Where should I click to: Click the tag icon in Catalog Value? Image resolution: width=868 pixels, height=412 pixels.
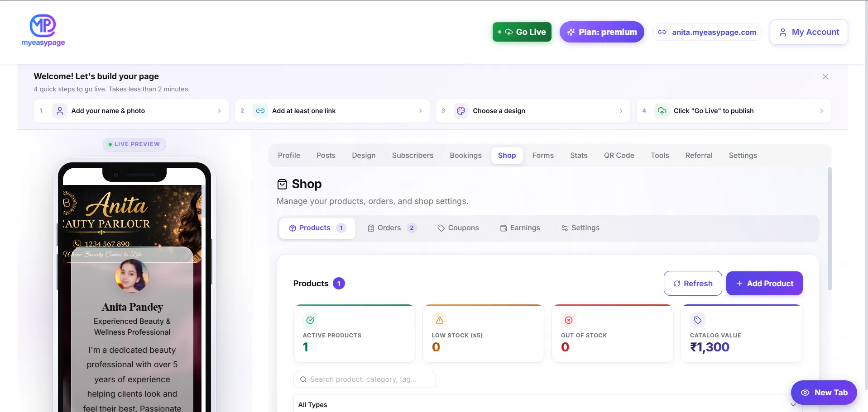[x=698, y=320]
